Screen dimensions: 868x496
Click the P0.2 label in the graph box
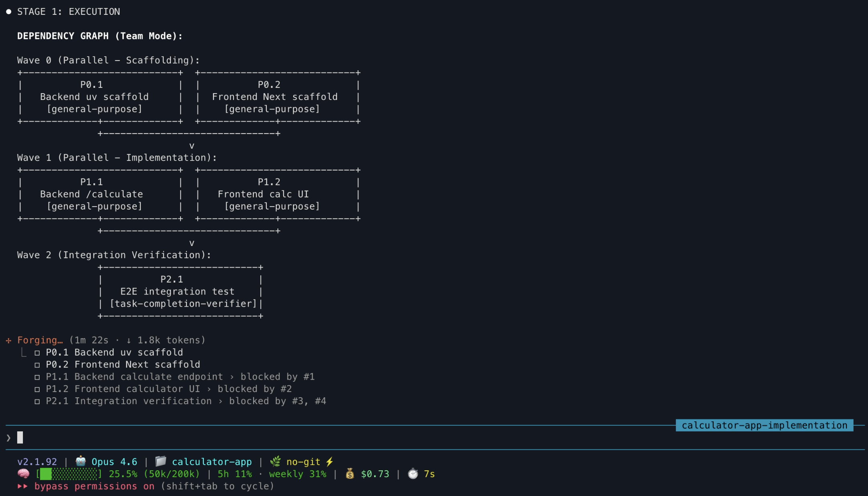(x=269, y=85)
